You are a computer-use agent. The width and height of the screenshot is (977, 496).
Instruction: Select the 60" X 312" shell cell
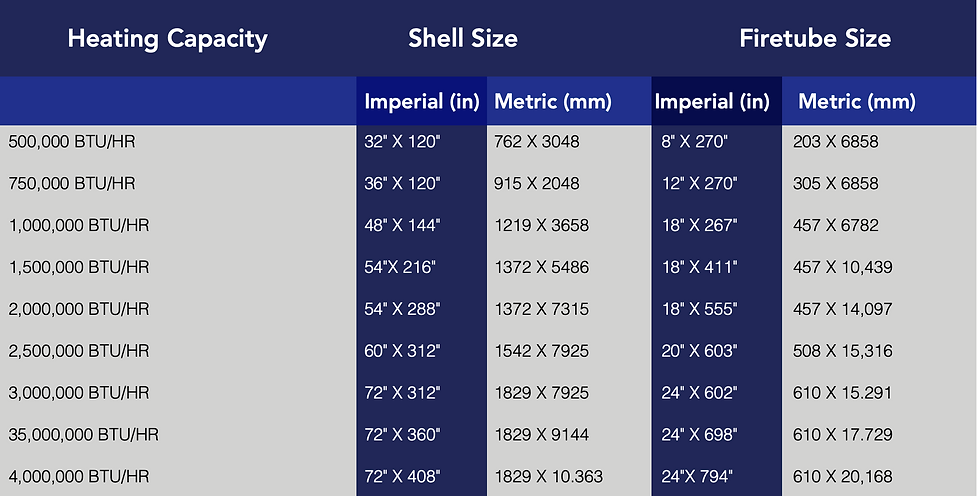(x=402, y=351)
